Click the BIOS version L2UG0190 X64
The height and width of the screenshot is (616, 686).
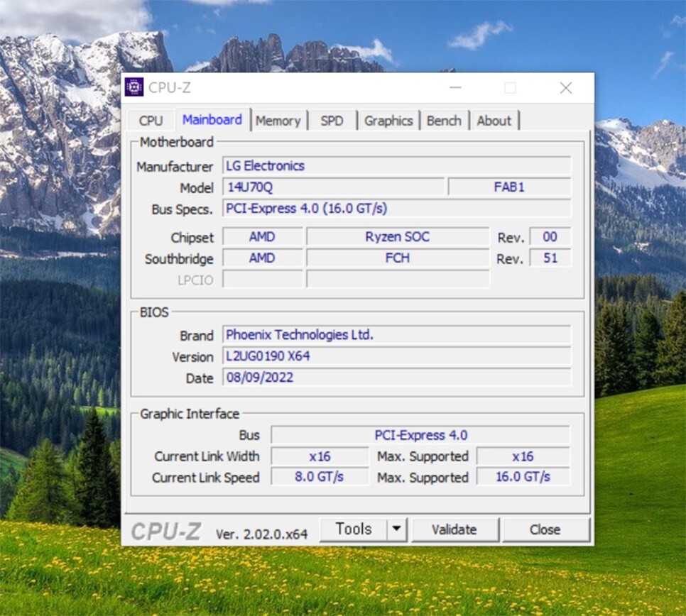[x=397, y=356]
